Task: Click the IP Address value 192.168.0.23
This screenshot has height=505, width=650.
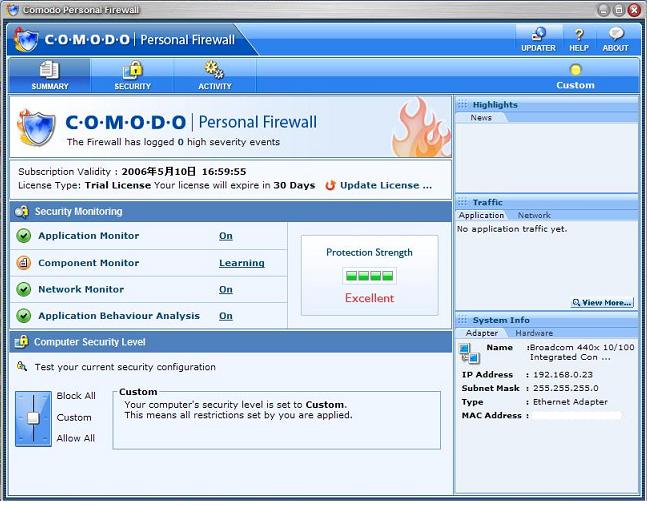Action: 565,376
